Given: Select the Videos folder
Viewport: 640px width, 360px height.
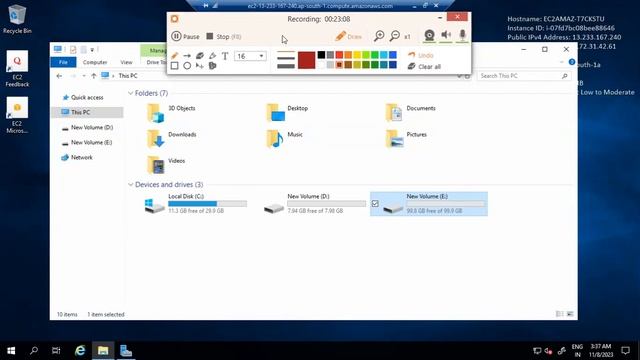Looking at the screenshot, I should (x=167, y=165).
